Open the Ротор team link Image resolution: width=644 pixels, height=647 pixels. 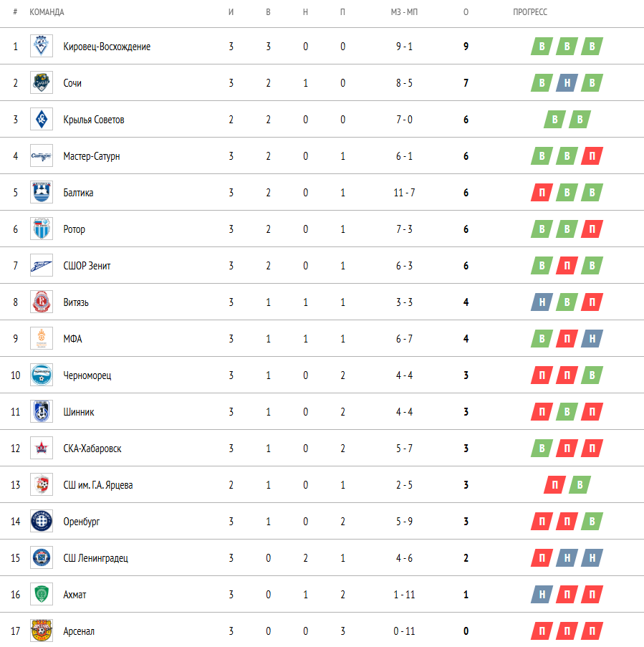[x=74, y=229]
